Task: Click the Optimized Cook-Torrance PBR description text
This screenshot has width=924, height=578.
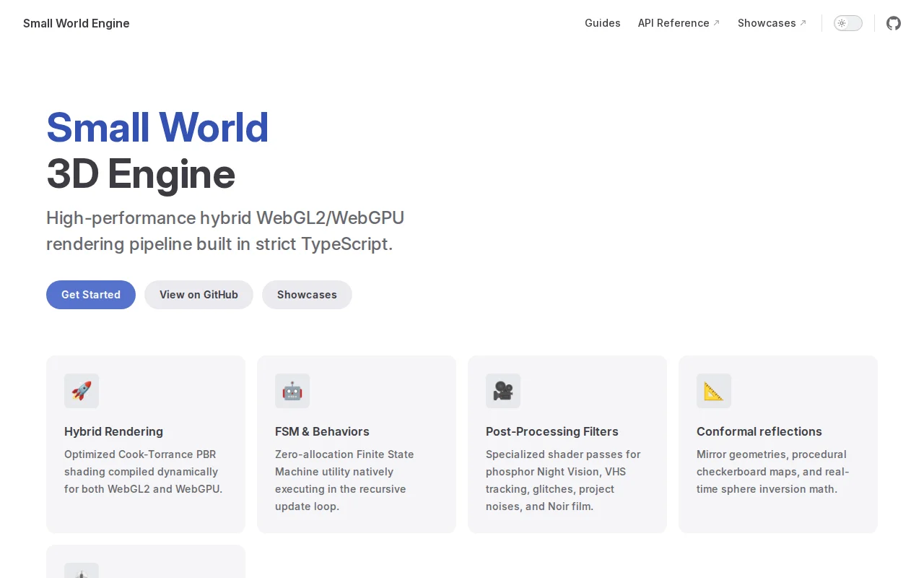Action: tap(144, 472)
